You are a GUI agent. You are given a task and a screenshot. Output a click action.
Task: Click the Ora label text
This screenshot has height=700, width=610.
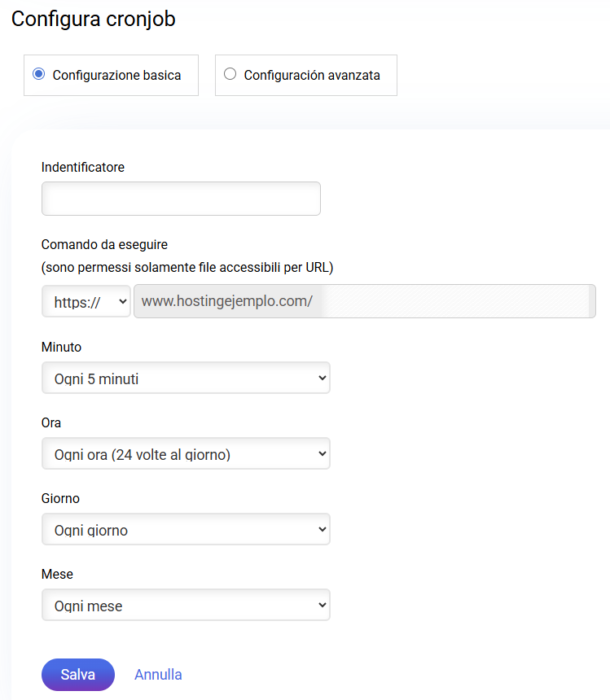pos(51,422)
